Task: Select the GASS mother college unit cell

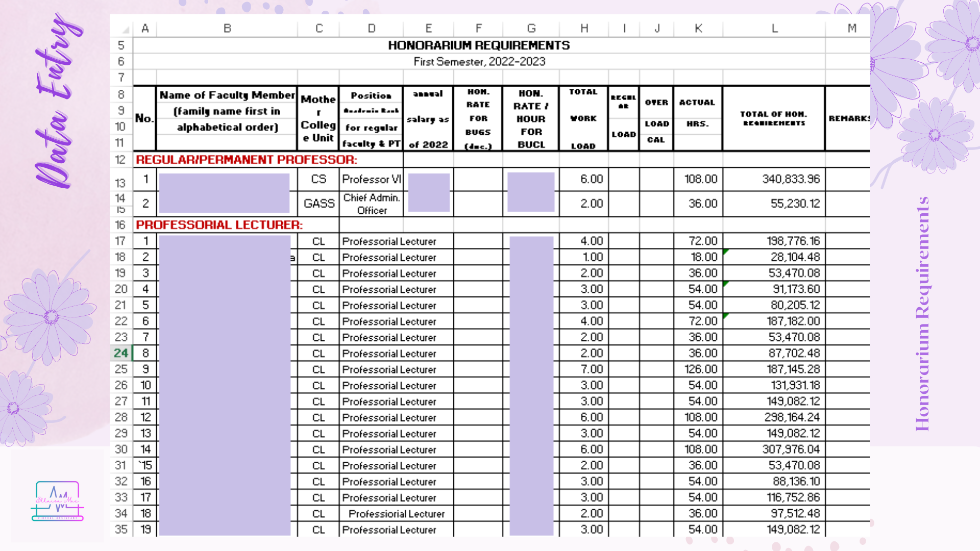Action: click(317, 204)
